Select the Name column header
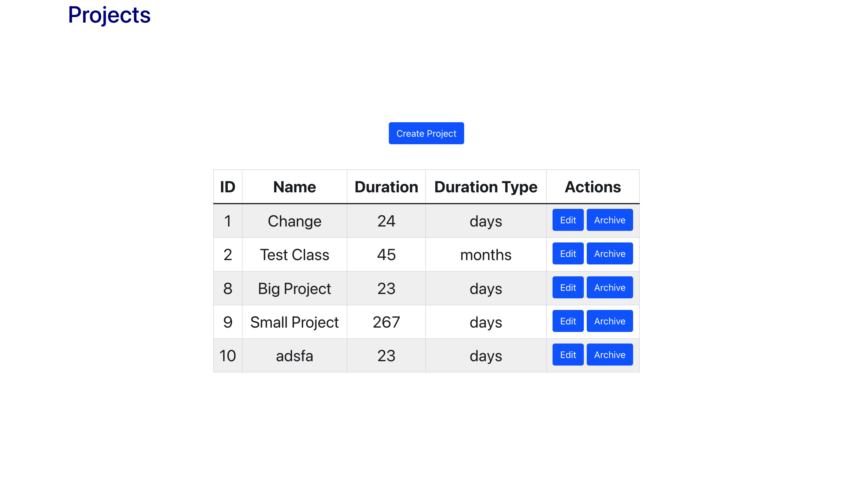The image size is (853, 504). (294, 187)
